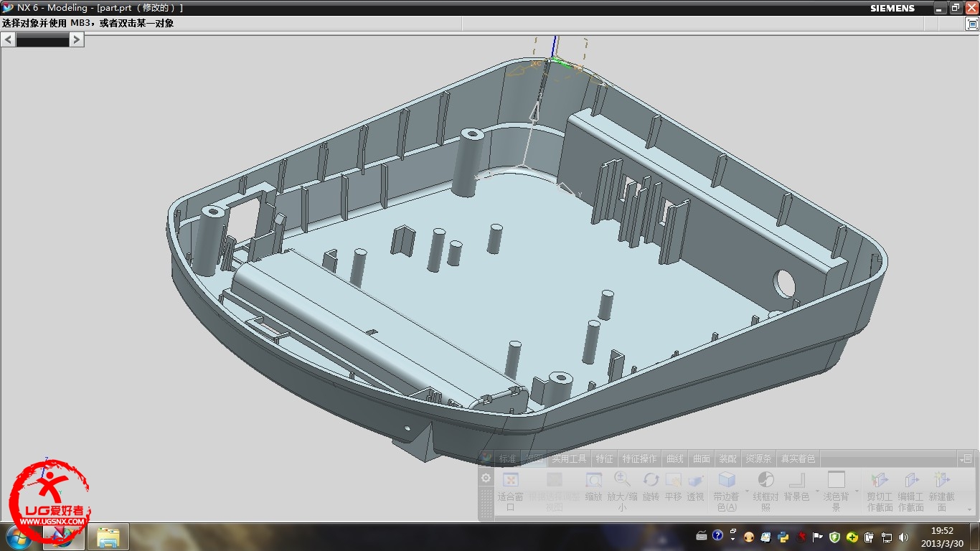
Task: Click the right arrow of the top scroll bar
Action: point(77,40)
